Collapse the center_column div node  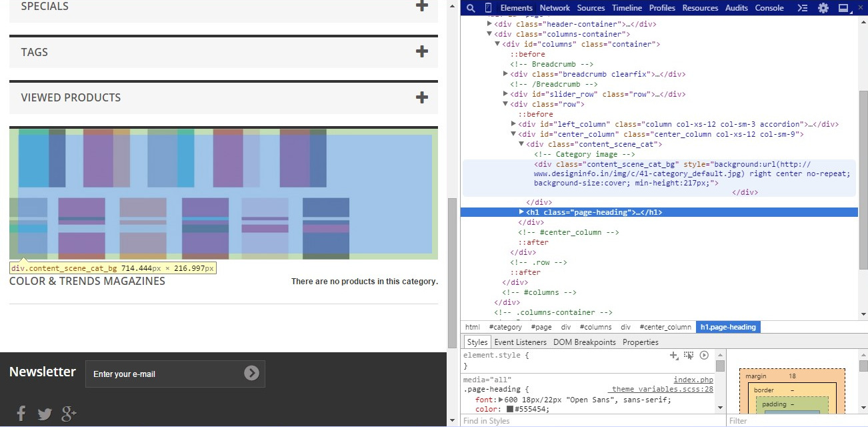(x=514, y=134)
